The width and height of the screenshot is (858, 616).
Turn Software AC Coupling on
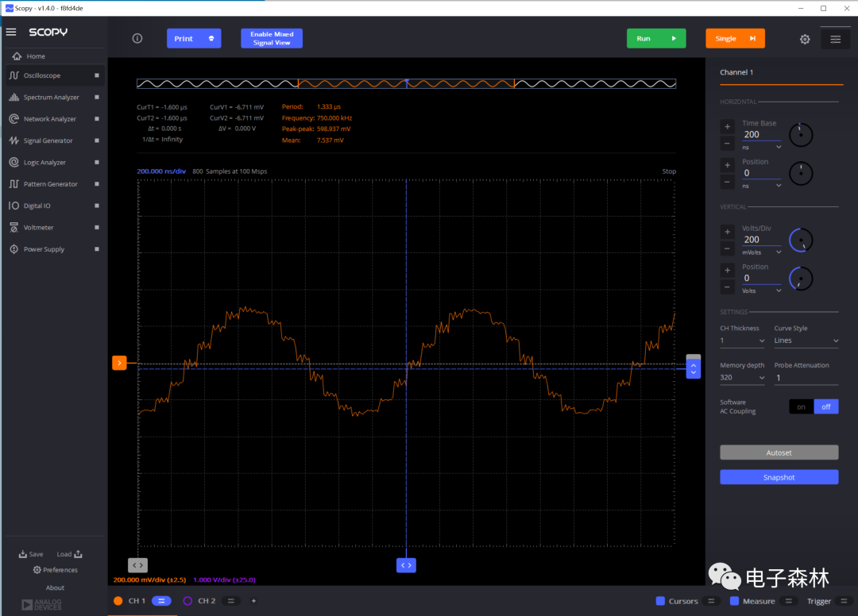pyautogui.click(x=801, y=406)
